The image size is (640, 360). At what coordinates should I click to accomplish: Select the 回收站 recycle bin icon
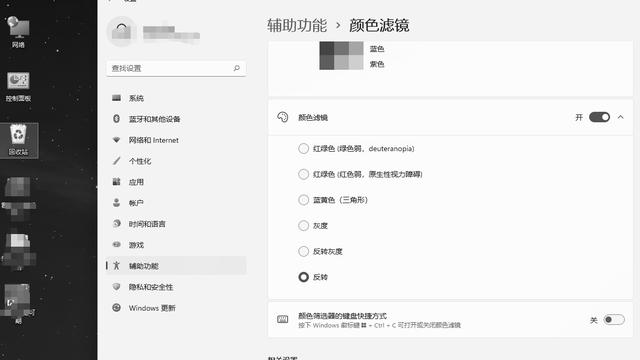click(19, 140)
